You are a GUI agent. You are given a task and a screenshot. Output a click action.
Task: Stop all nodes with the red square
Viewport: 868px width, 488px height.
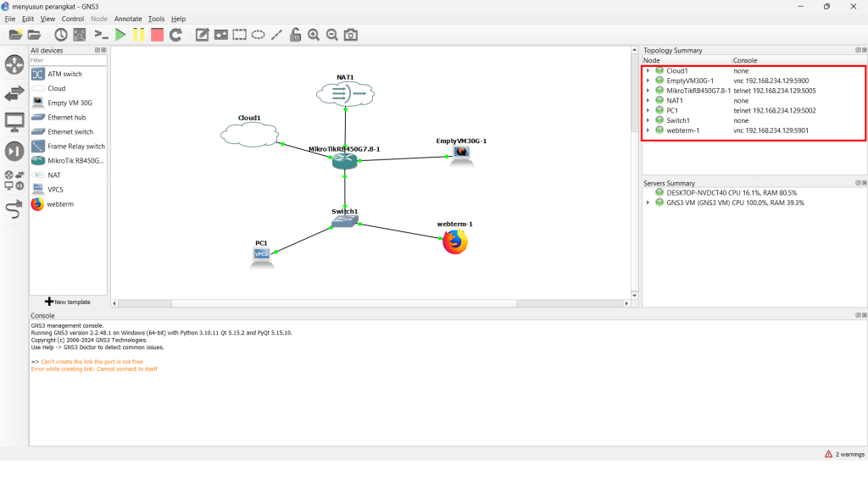coord(157,35)
